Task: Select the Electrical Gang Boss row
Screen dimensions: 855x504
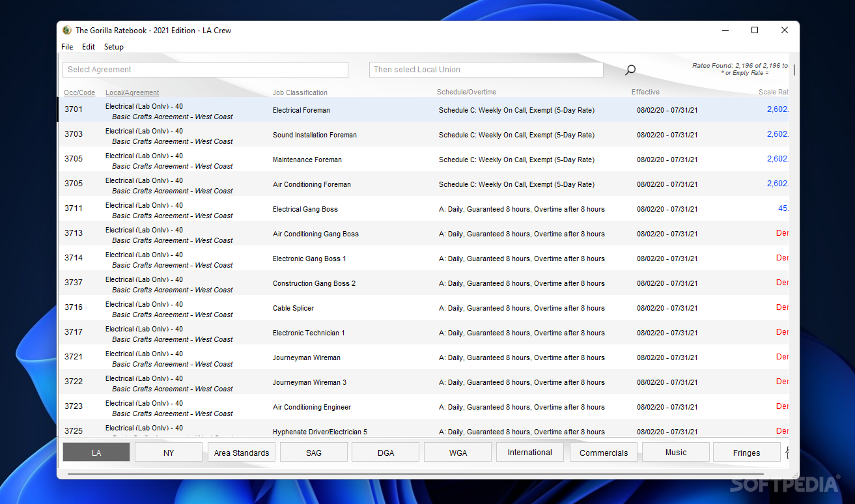Action: click(424, 209)
